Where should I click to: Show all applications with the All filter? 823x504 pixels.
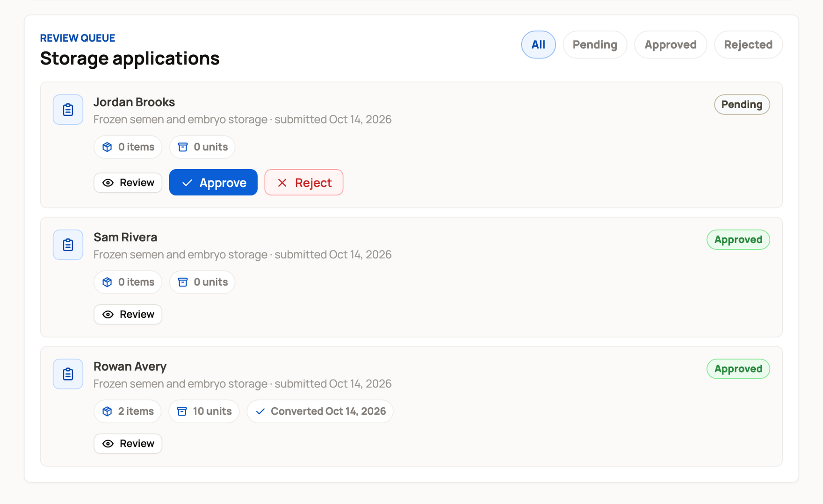coord(538,44)
